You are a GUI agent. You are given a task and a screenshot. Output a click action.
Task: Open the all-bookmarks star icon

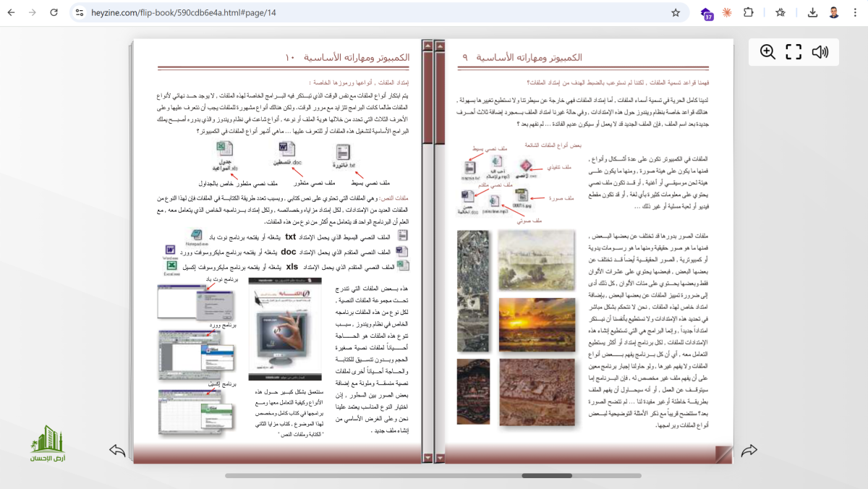click(780, 12)
